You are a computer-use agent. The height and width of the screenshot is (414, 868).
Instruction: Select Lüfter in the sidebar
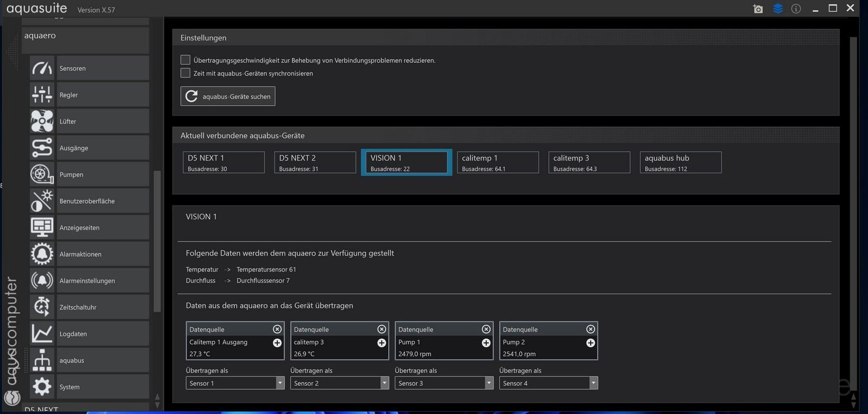coord(103,121)
